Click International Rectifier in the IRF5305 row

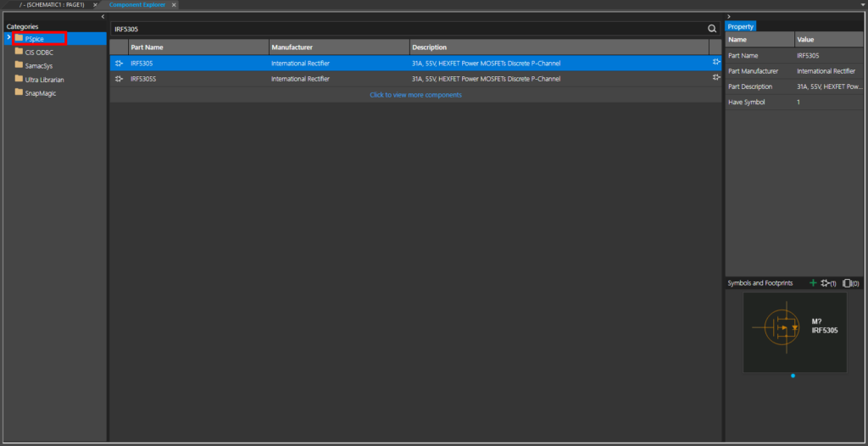(x=301, y=63)
